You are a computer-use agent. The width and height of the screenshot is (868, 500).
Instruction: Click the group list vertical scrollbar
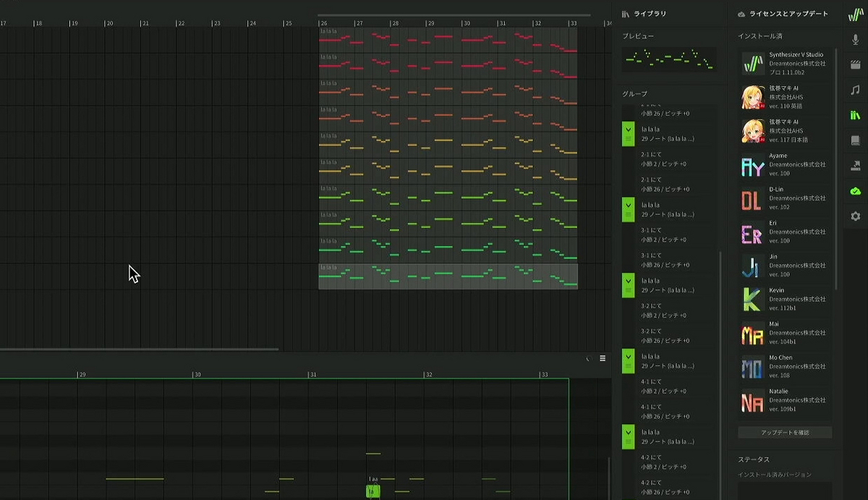(720, 375)
